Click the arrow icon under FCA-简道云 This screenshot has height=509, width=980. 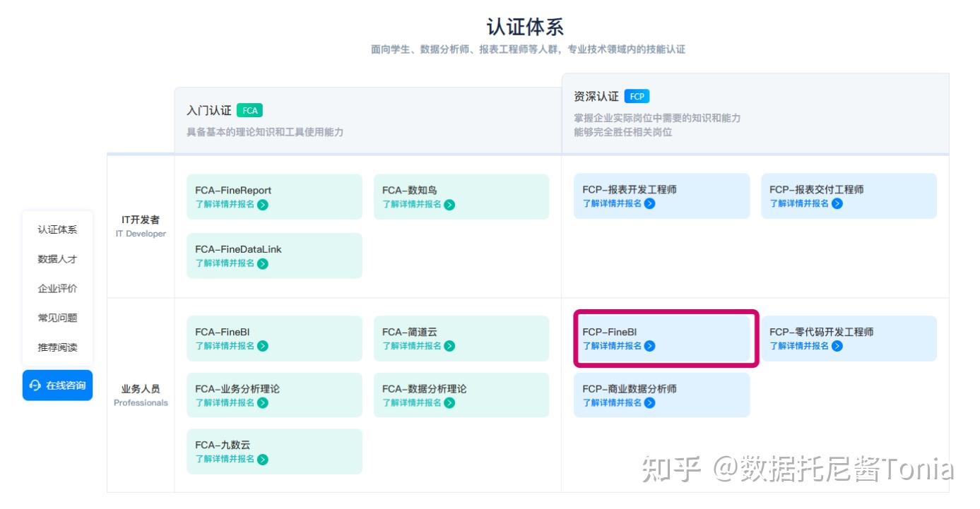click(449, 346)
